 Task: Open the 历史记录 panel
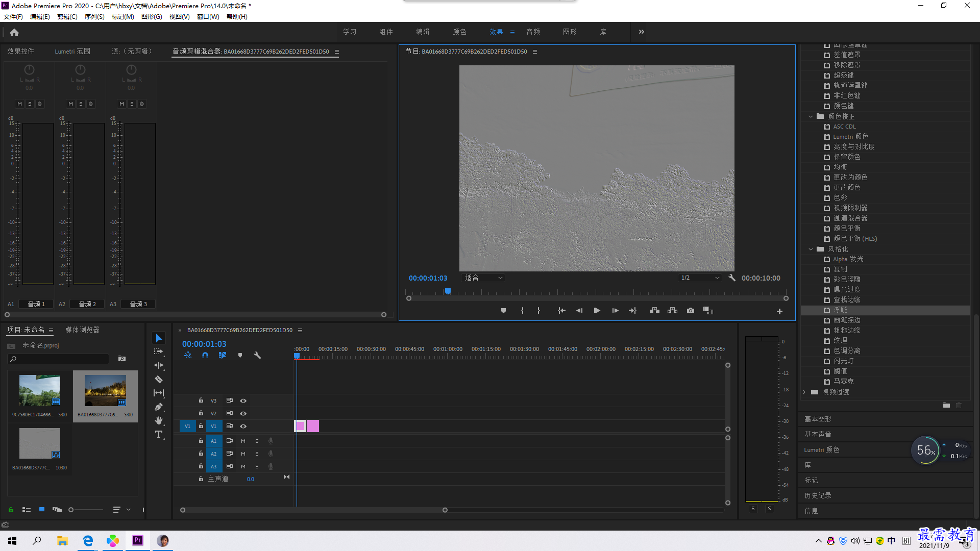pos(818,495)
